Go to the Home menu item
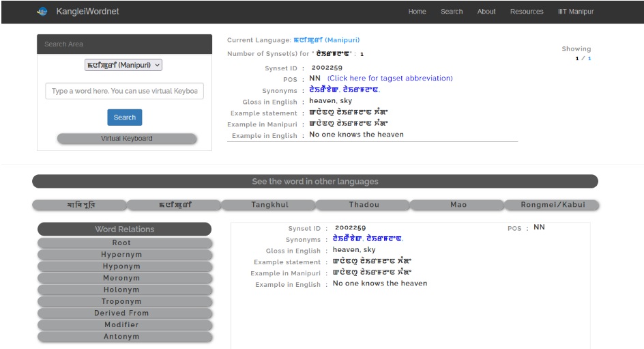Screen dimensions: 644x349 coord(417,12)
